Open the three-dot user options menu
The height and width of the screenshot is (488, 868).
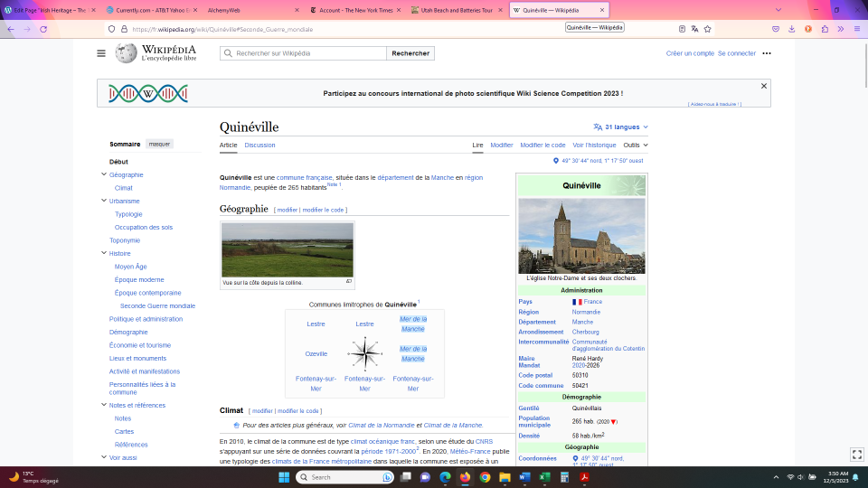pyautogui.click(x=767, y=53)
